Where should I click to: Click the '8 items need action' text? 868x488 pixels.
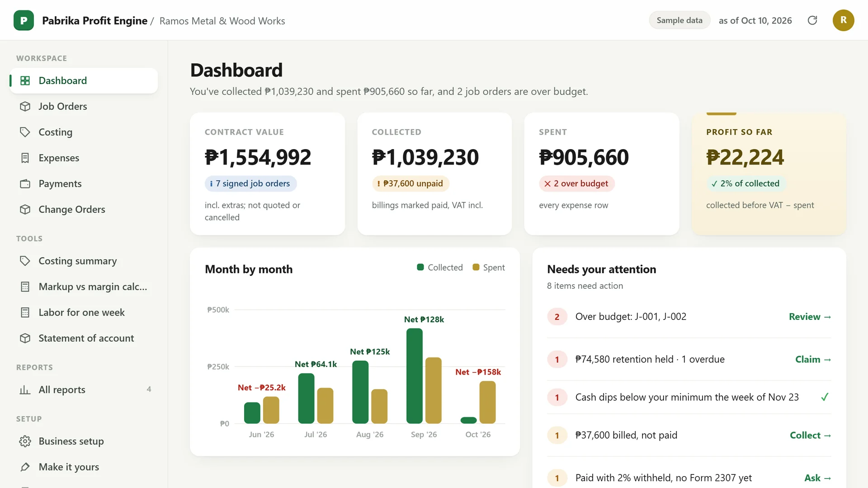[x=585, y=286]
